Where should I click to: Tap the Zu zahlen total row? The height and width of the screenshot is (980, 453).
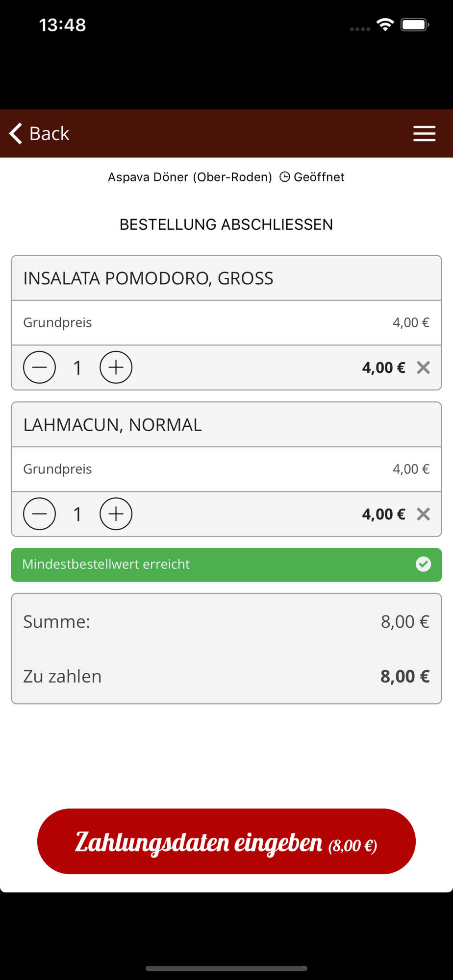pyautogui.click(x=226, y=676)
